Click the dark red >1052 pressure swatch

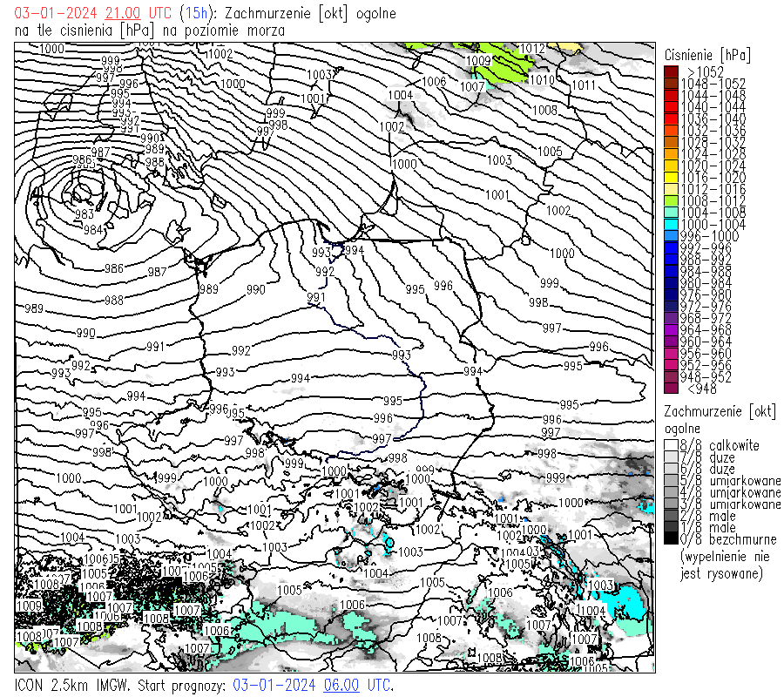pos(671,71)
